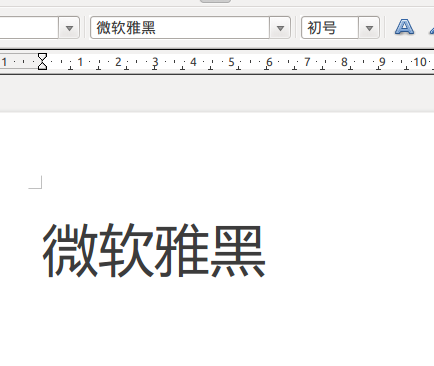Click the gray handle at top center

coord(215,1)
